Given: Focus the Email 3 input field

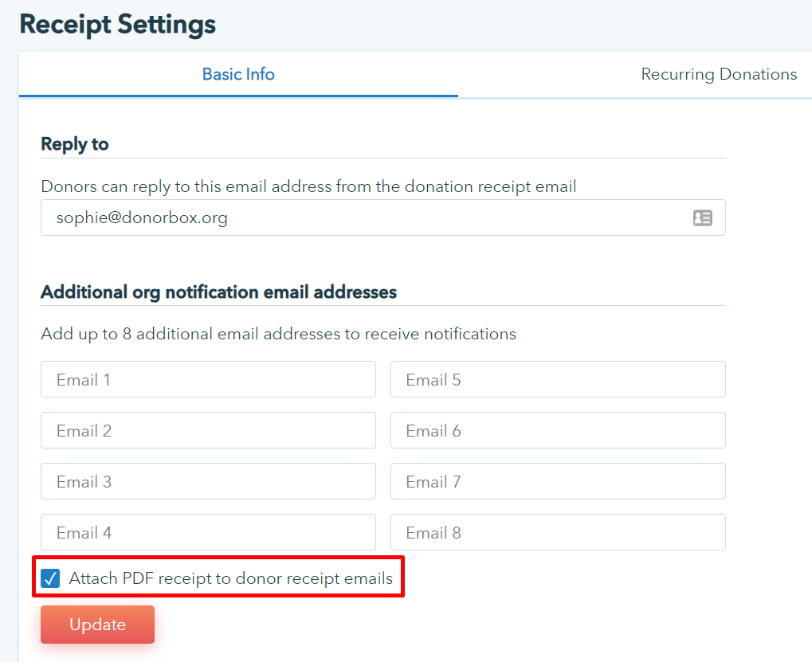Looking at the screenshot, I should point(208,482).
